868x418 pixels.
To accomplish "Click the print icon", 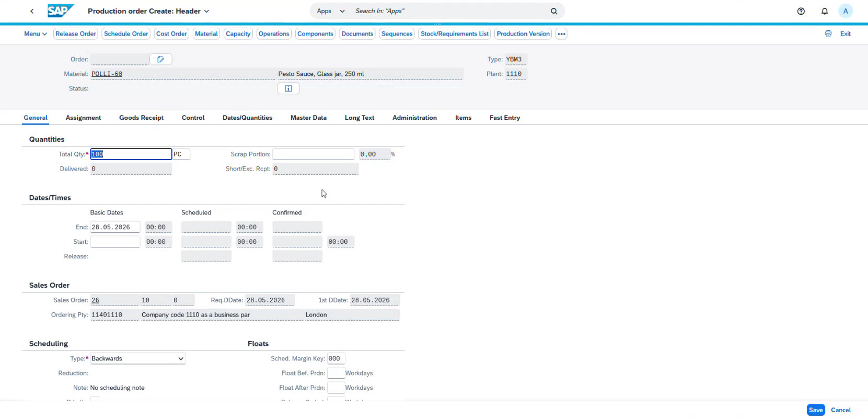I will coord(828,33).
